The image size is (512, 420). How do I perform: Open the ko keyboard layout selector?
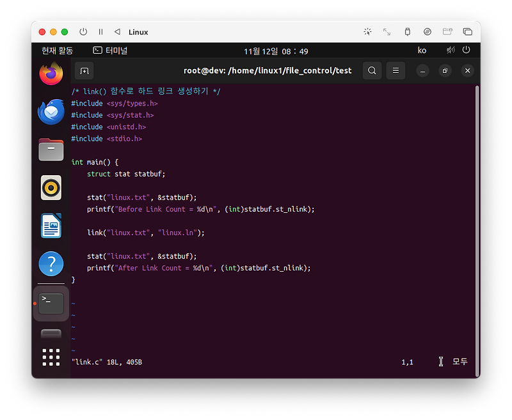(x=422, y=50)
